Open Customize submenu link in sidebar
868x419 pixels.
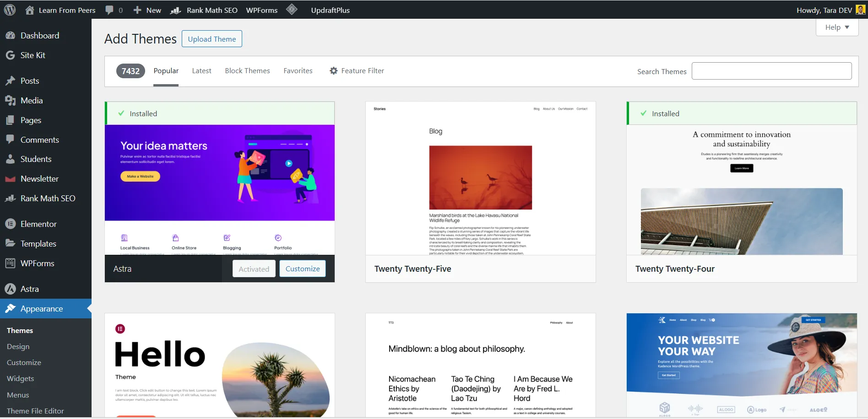24,363
